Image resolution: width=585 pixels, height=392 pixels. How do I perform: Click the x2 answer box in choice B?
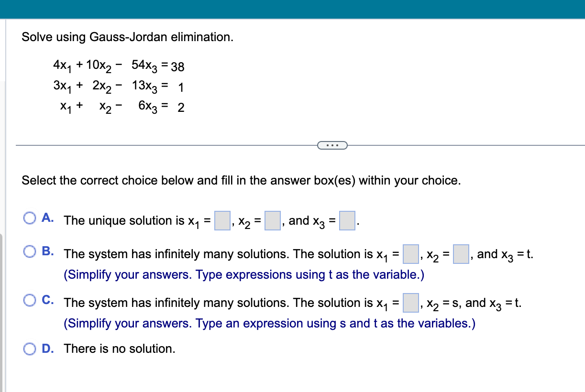(x=461, y=254)
